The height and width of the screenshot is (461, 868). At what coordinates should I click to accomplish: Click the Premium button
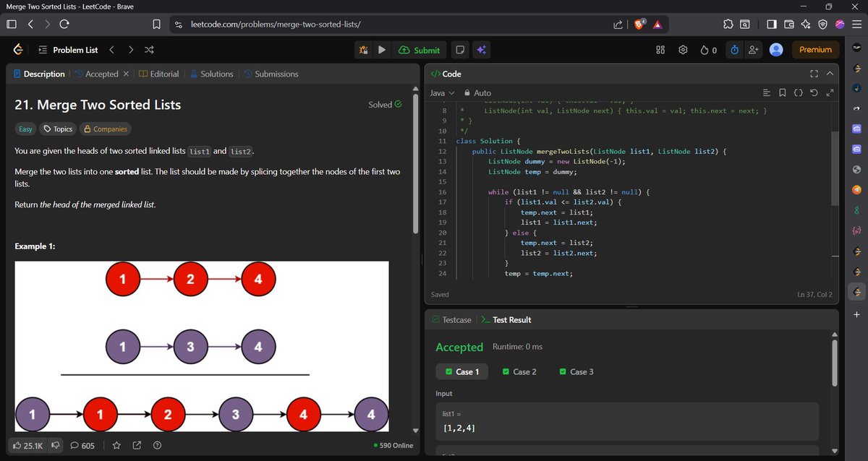(815, 50)
